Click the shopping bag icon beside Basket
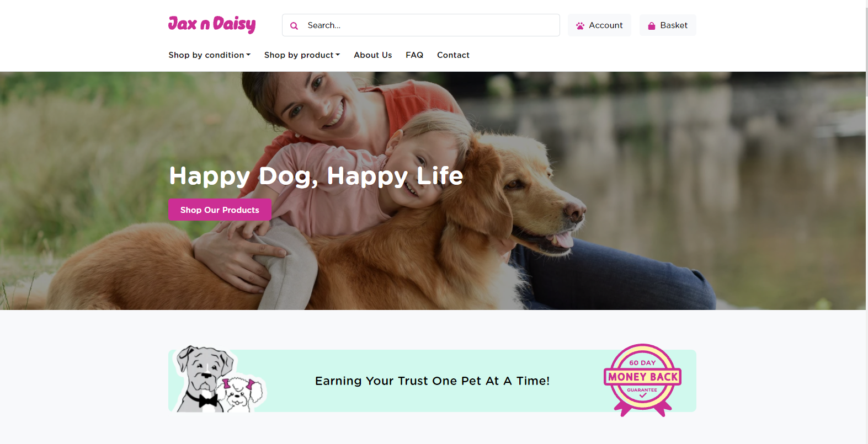This screenshot has width=868, height=444. 652,26
